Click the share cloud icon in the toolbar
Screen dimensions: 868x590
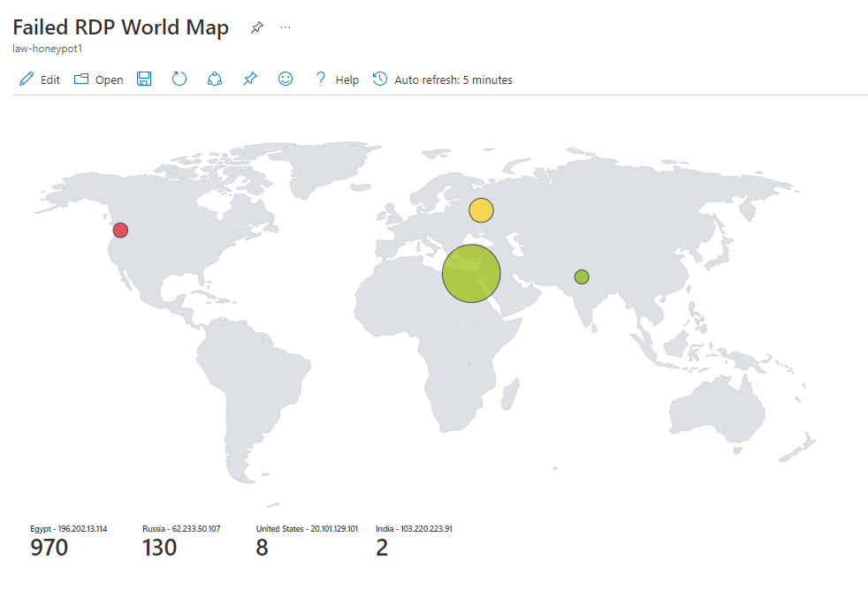tap(214, 79)
